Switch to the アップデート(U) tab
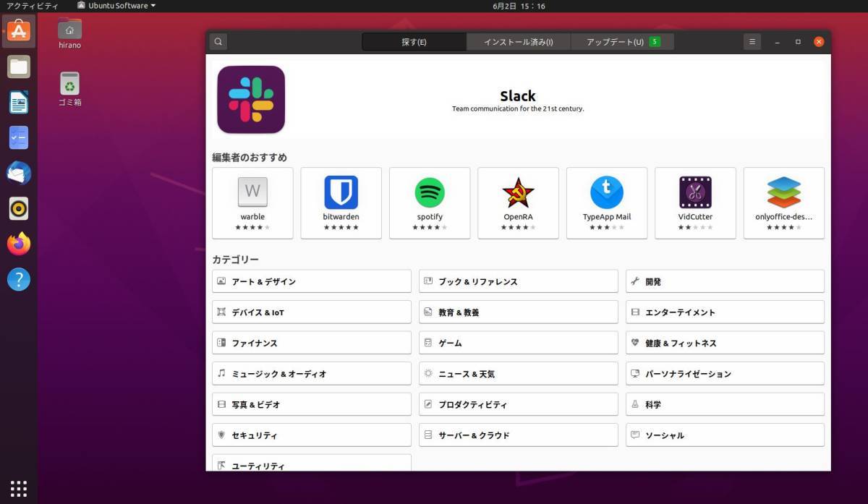This screenshot has height=504, width=868. coord(622,42)
